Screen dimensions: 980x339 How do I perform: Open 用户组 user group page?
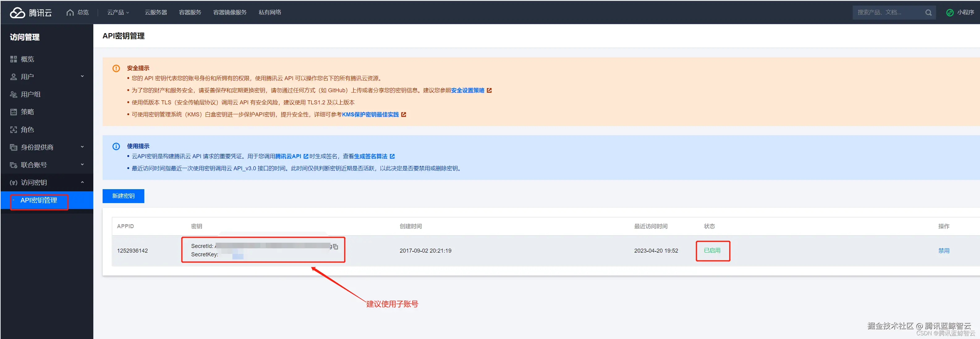[30, 94]
